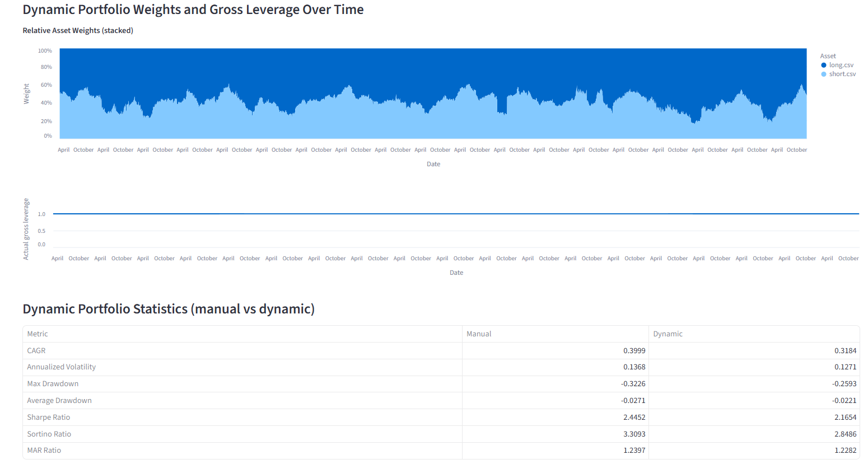This screenshot has height=464, width=868.
Task: Click Dynamic Sortino Ratio value 2.8486
Action: click(x=846, y=434)
